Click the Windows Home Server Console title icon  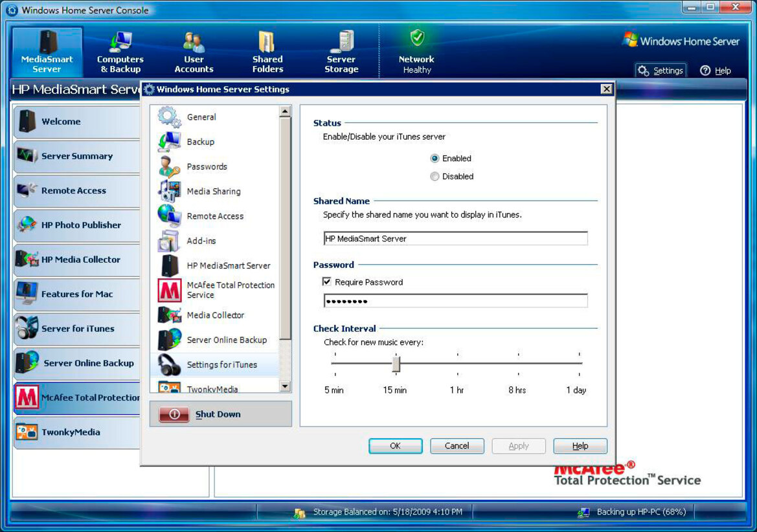[x=12, y=10]
